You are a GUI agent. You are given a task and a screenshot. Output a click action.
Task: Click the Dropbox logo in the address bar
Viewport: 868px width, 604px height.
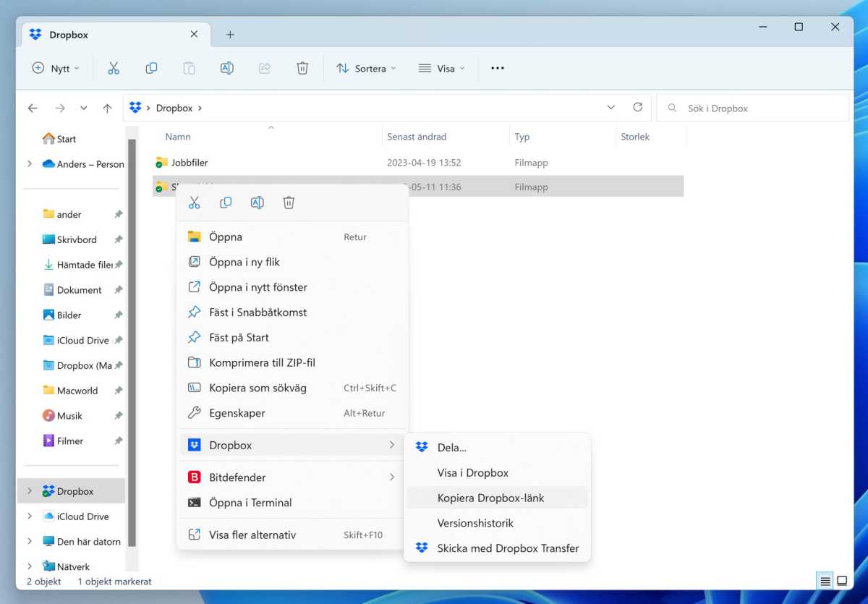(x=135, y=108)
